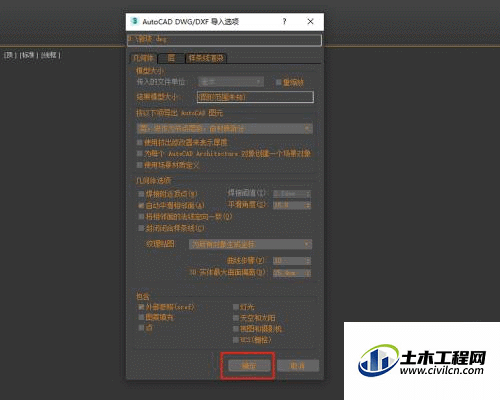Open the 纹理贴图 dropdown
Screen dimensions: 500x400
250,244
